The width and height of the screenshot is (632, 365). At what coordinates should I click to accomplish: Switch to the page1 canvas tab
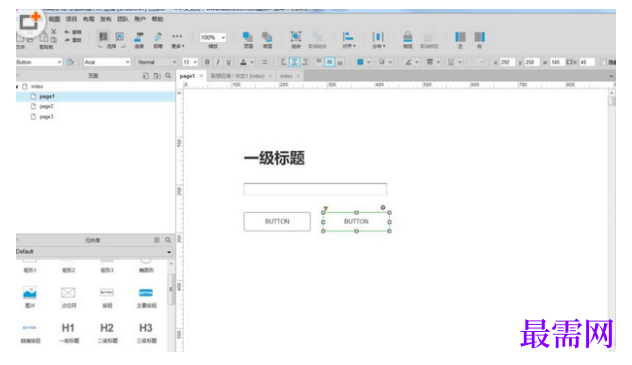point(187,76)
